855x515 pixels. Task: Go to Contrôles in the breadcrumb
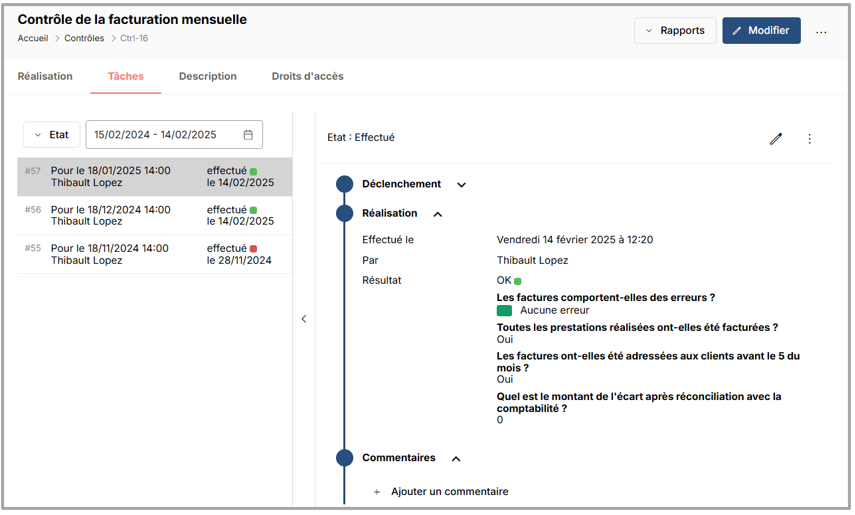(84, 39)
